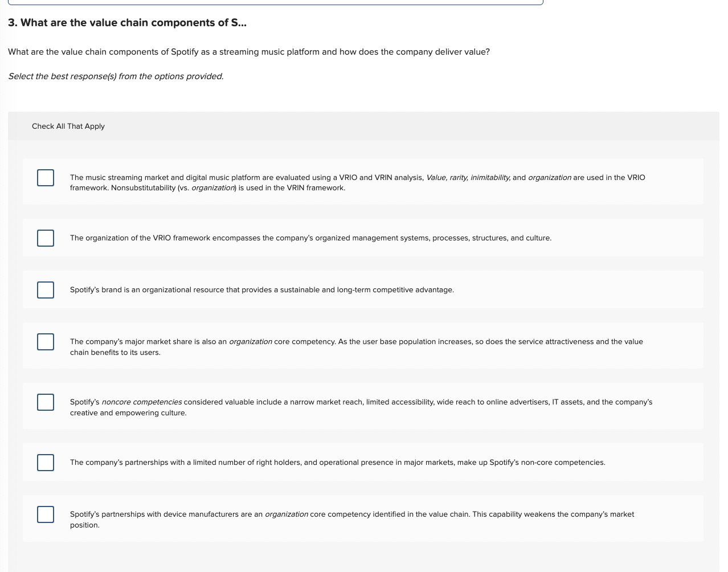728x572 pixels.
Task: Tick the Spotify's brand organizational resource checkbox
Action: click(46, 290)
